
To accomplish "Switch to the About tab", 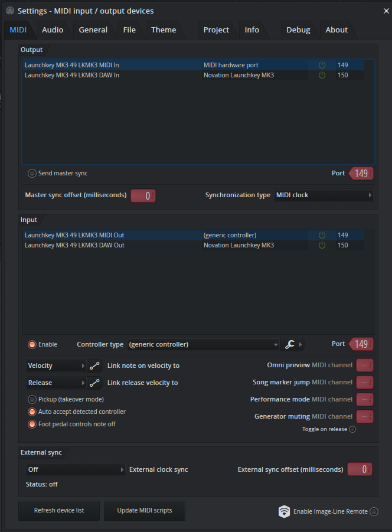I will [x=337, y=30].
